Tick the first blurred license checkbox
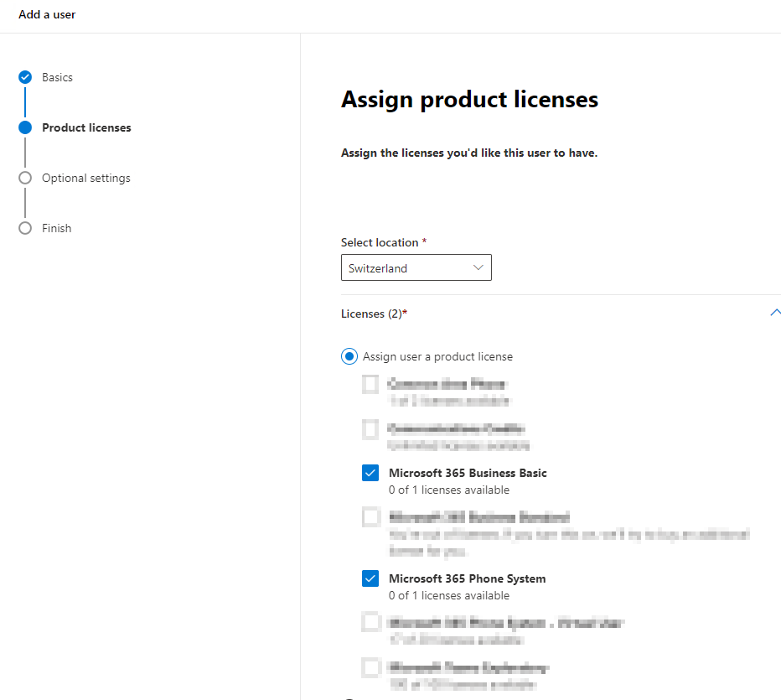Viewport: 781px width, 700px height. click(370, 384)
